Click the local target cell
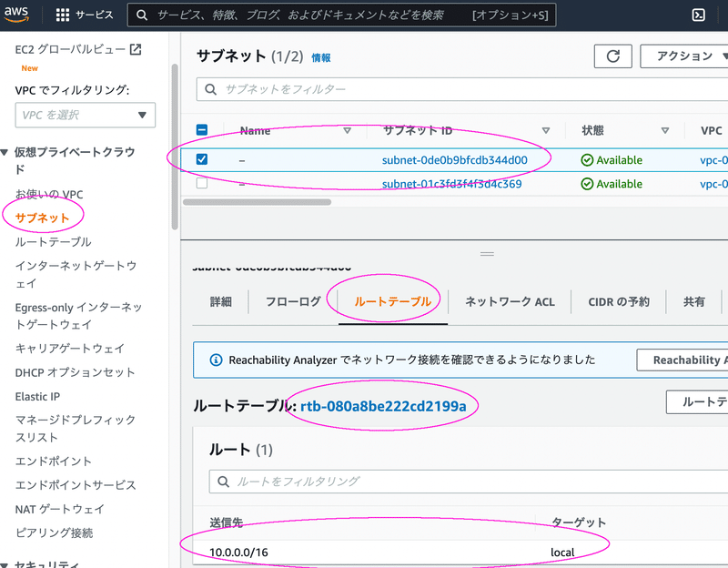This screenshot has height=568, width=728. tap(562, 553)
